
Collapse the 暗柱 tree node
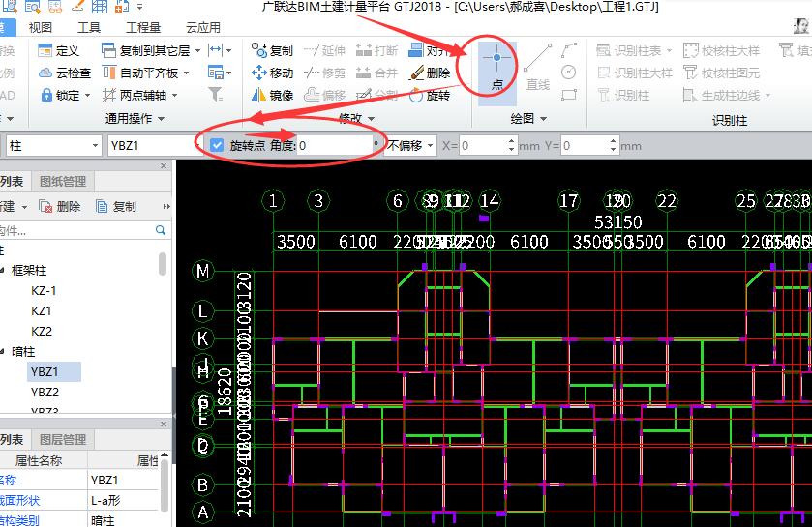click(x=3, y=352)
